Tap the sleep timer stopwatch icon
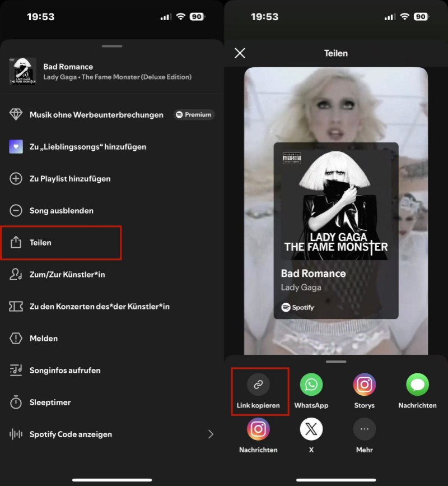This screenshot has width=448, height=486. pos(16,402)
